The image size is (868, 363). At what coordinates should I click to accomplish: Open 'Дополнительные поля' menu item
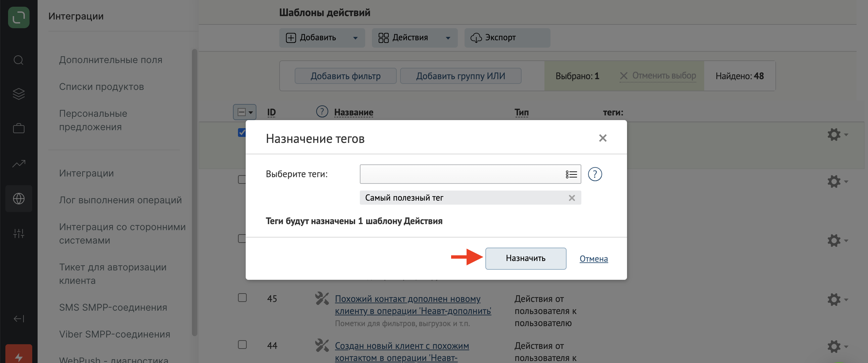(x=110, y=60)
